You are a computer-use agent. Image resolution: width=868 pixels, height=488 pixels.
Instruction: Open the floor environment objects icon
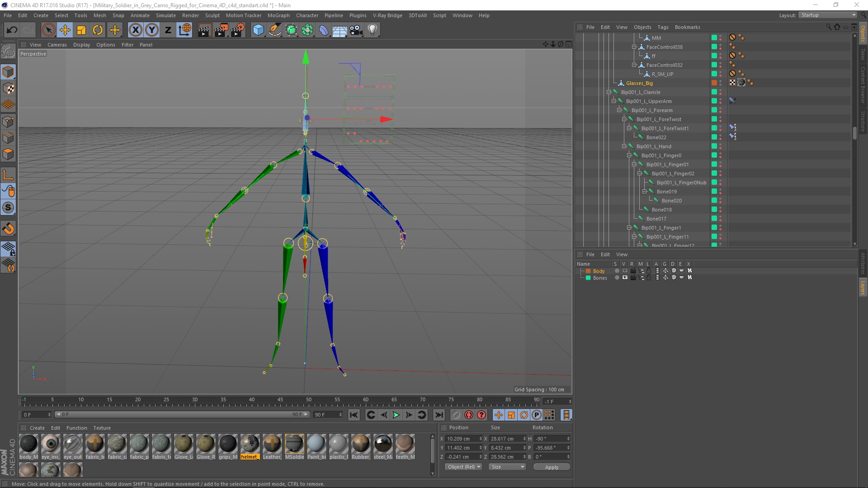pos(340,30)
